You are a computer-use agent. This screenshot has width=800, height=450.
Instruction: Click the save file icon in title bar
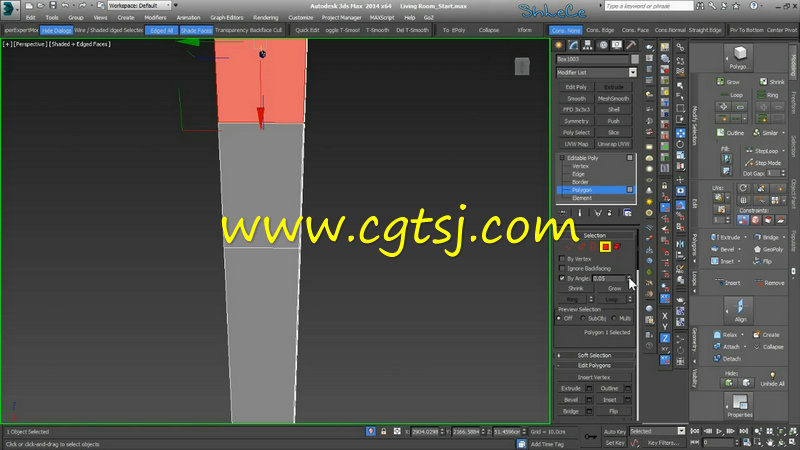53,6
